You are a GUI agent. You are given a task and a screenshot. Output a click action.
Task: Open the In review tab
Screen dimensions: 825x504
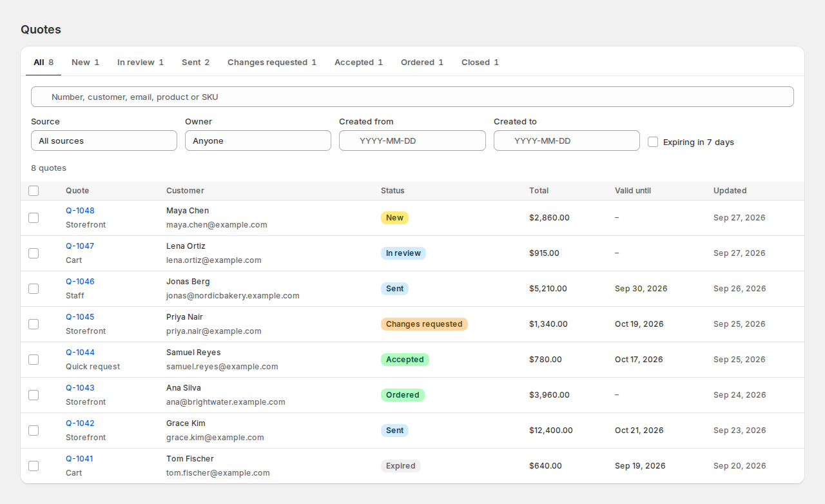coord(141,63)
